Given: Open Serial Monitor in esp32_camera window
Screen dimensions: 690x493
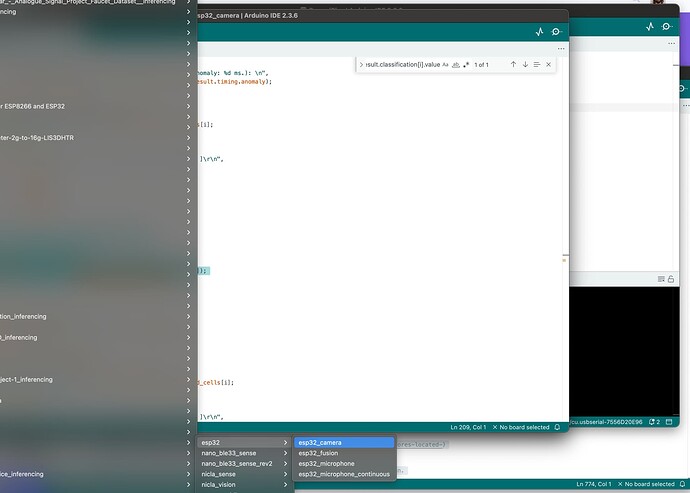Looking at the screenshot, I should click(x=556, y=32).
